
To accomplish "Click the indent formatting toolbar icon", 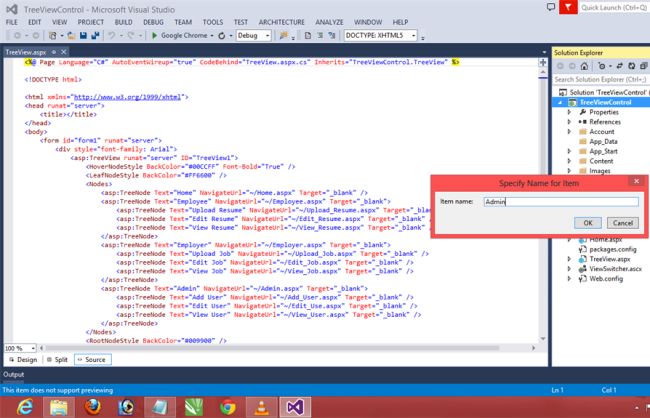I will point(320,36).
